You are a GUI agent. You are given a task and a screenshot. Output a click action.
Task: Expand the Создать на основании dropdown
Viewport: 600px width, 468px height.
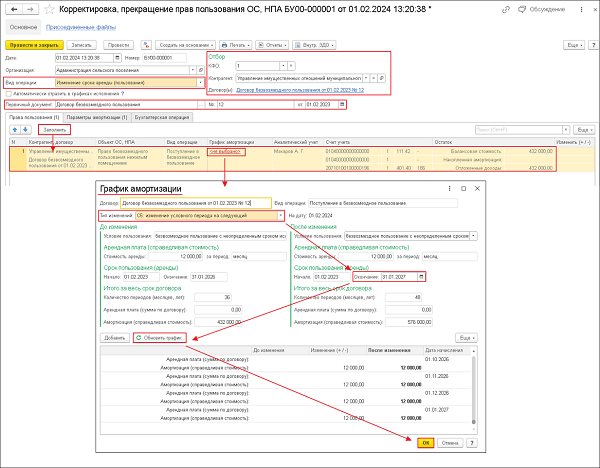click(x=187, y=46)
